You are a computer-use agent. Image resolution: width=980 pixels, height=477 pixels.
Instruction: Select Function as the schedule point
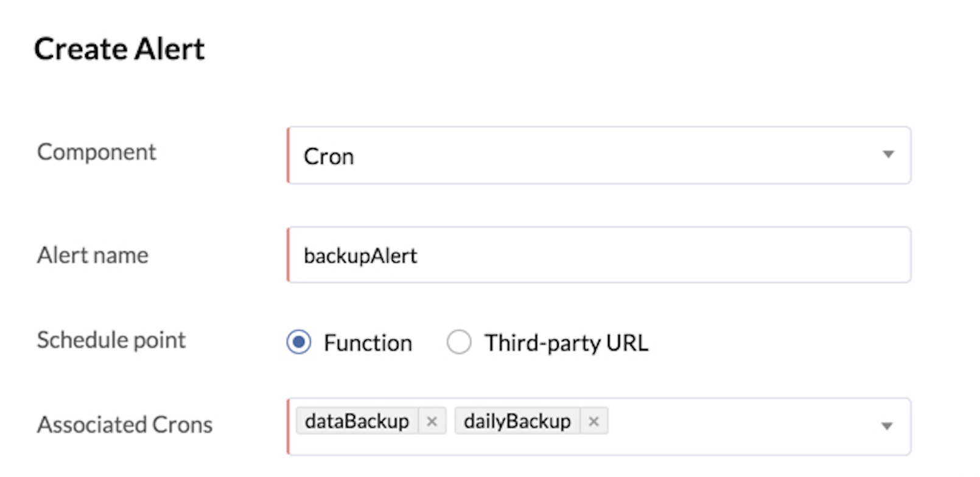(x=299, y=342)
